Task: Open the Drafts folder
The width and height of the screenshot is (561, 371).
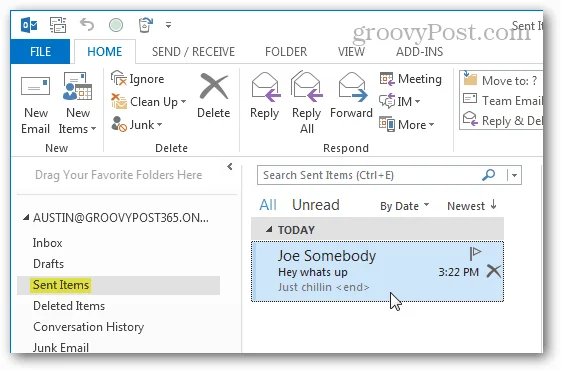Action: pyautogui.click(x=48, y=264)
